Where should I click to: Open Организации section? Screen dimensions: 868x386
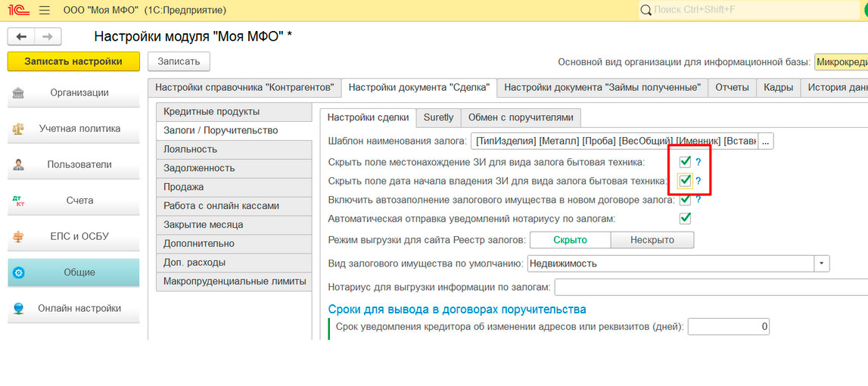(x=73, y=93)
